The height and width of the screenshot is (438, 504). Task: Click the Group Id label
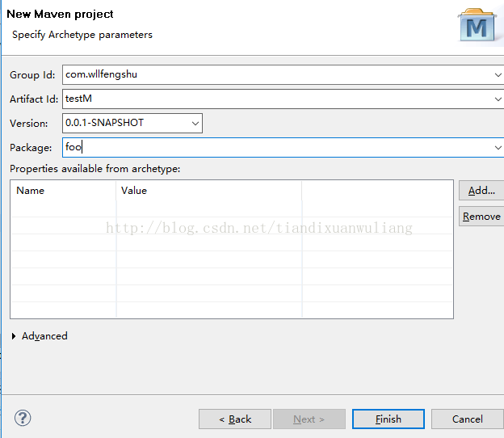click(32, 75)
